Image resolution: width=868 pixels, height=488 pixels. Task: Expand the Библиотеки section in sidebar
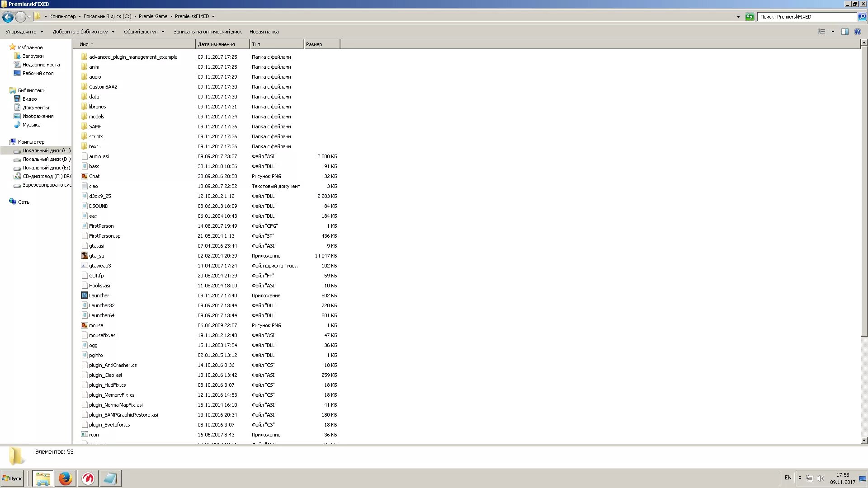tap(5, 90)
